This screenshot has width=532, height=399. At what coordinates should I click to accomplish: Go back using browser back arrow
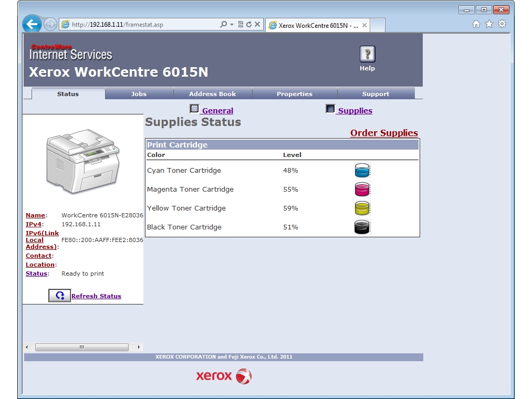[x=33, y=24]
